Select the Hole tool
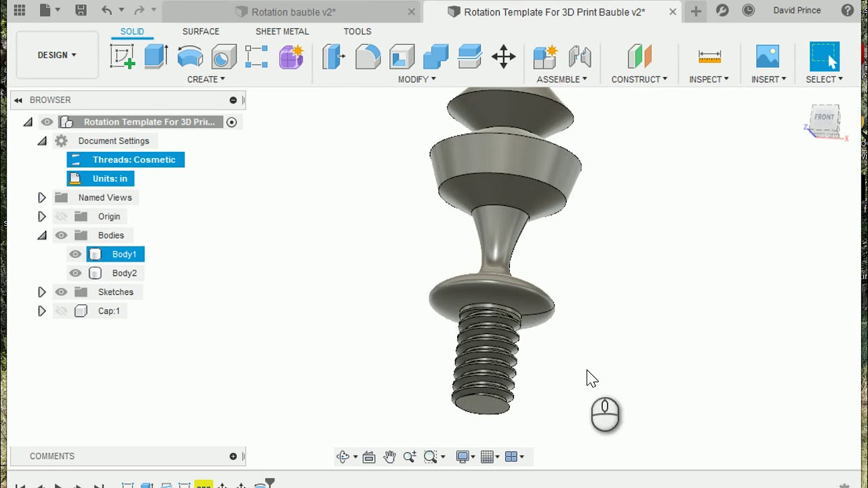This screenshot has height=488, width=868. 223,56
